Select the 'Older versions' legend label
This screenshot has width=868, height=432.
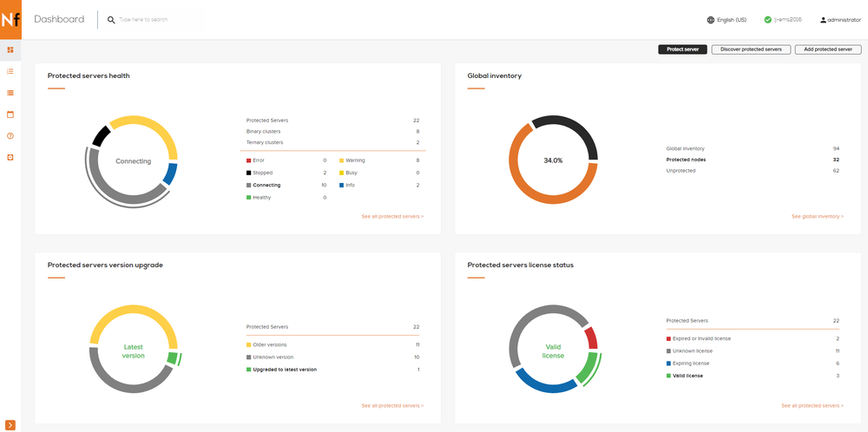[270, 344]
